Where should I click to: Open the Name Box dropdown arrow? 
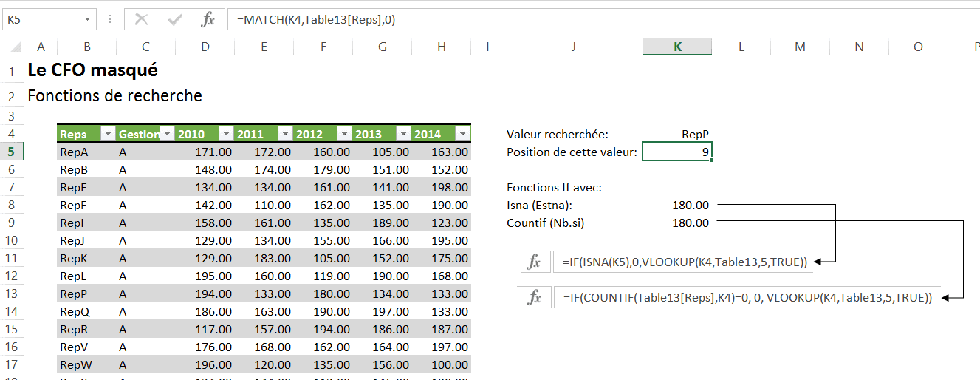click(x=88, y=20)
